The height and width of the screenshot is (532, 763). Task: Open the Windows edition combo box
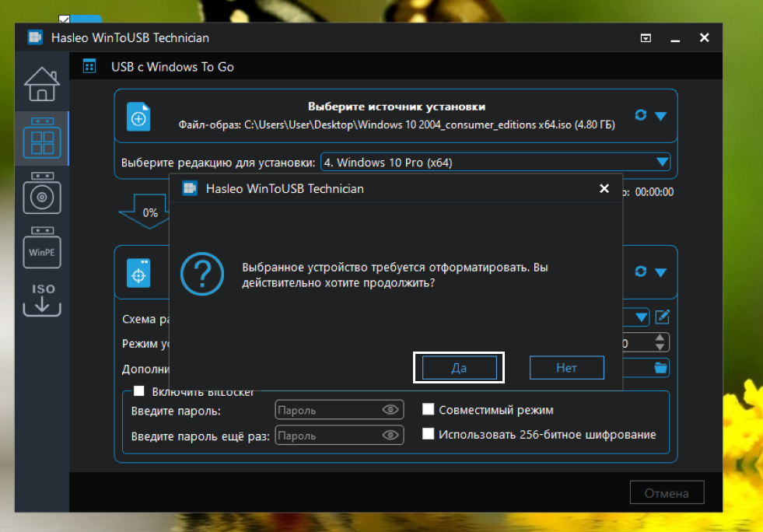coord(495,162)
